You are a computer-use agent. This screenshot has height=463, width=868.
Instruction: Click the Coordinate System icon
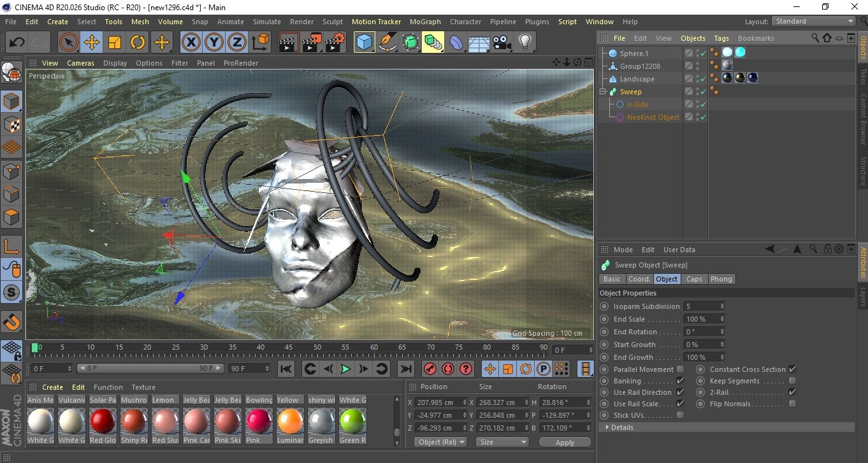pos(260,43)
